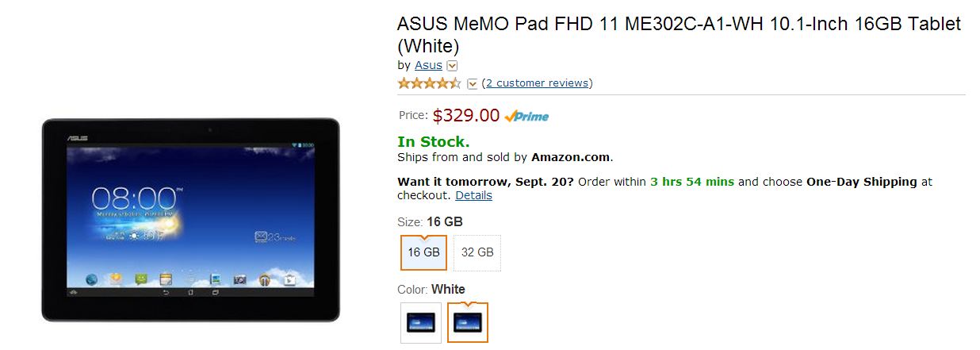The height and width of the screenshot is (350, 980).
Task: Open the 2 customer reviews link
Action: [537, 83]
